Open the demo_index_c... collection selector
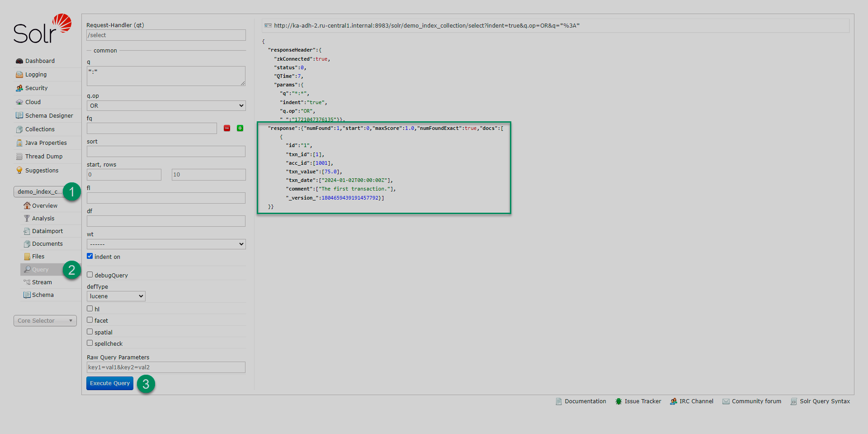This screenshot has width=868, height=434. [x=40, y=192]
